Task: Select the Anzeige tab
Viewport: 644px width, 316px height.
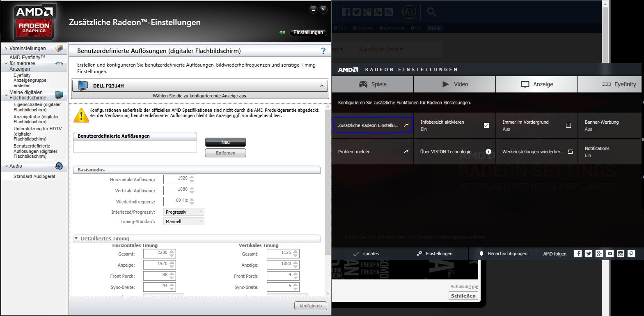Action: click(537, 84)
